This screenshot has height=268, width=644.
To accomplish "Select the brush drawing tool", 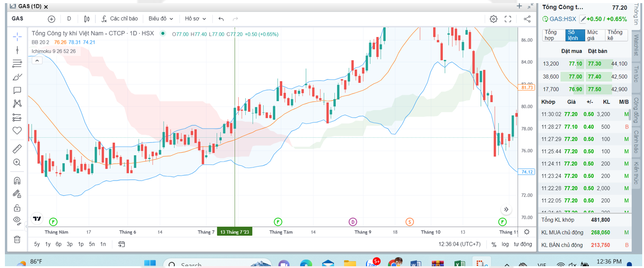I will click(x=17, y=77).
